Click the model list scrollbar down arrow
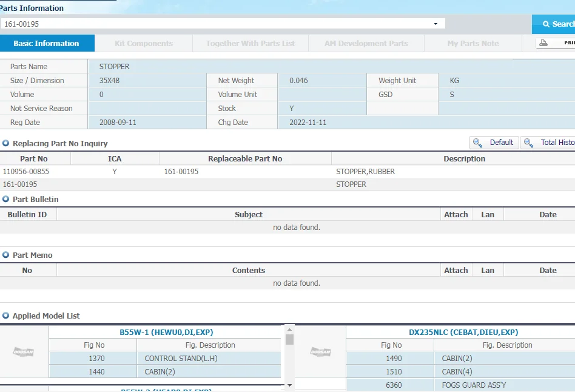Viewport: 575px width, 392px height. pyautogui.click(x=289, y=385)
